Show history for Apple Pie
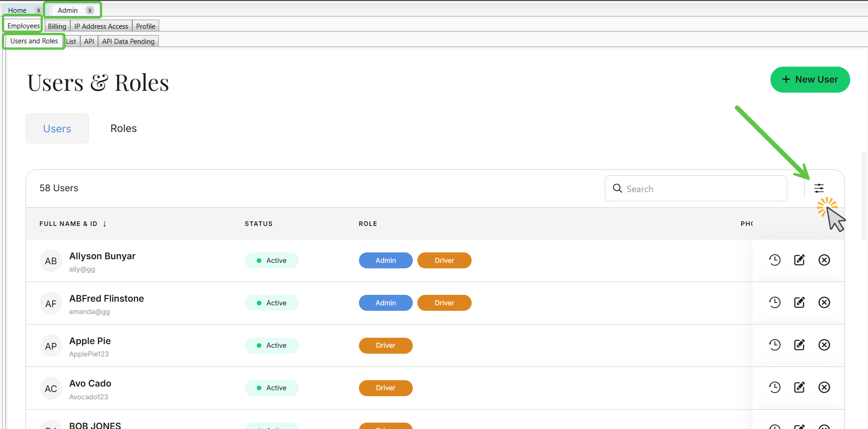This screenshot has height=429, width=868. click(774, 345)
